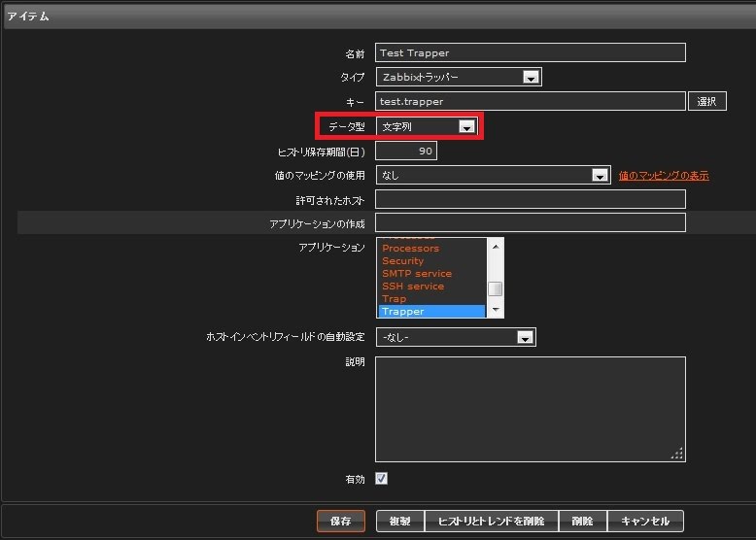Open the タイプ dropdown showing Zabbixトラッパー

pos(459,77)
